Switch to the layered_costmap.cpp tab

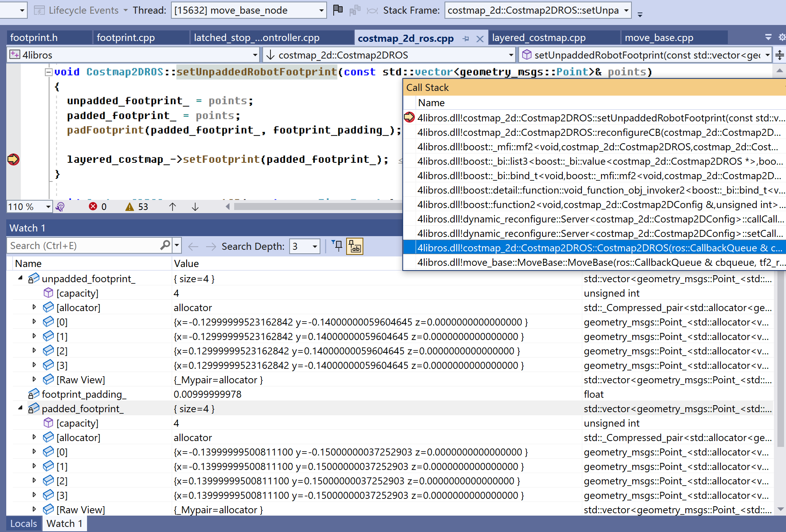554,38
